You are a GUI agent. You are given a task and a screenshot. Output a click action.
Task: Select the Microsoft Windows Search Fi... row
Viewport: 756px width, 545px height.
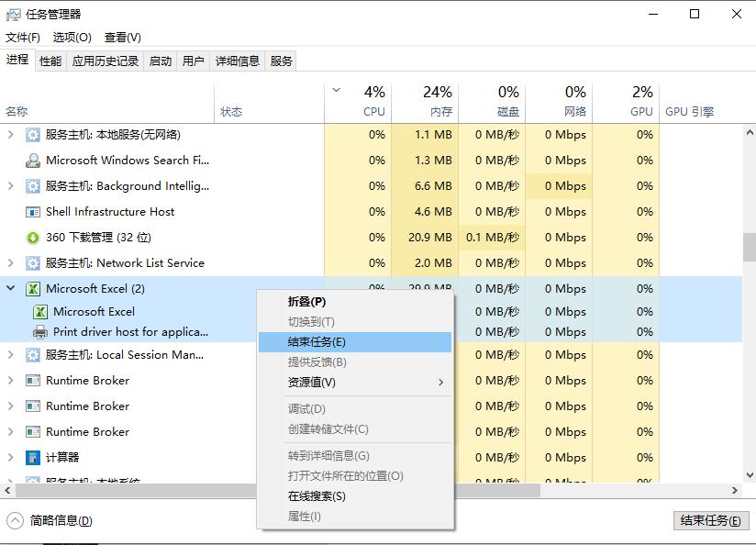371,161
